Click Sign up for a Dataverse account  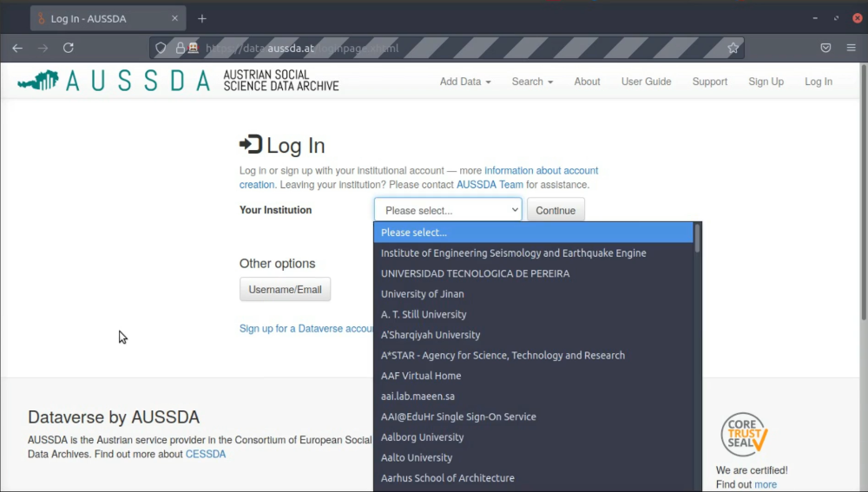pyautogui.click(x=306, y=329)
